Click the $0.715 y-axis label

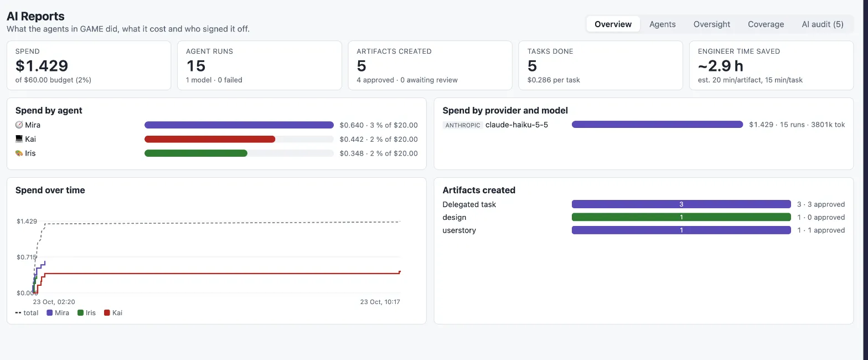pos(27,257)
